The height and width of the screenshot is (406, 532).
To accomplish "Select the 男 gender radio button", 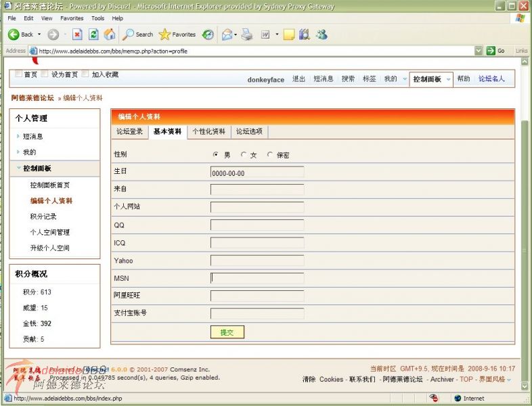I will 216,155.
